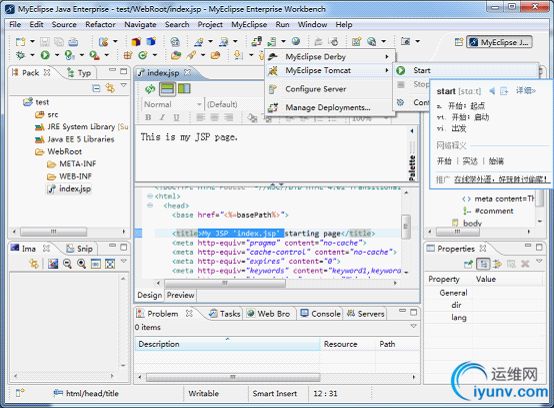Click the Run/Stop server toolbar icon

point(272,42)
